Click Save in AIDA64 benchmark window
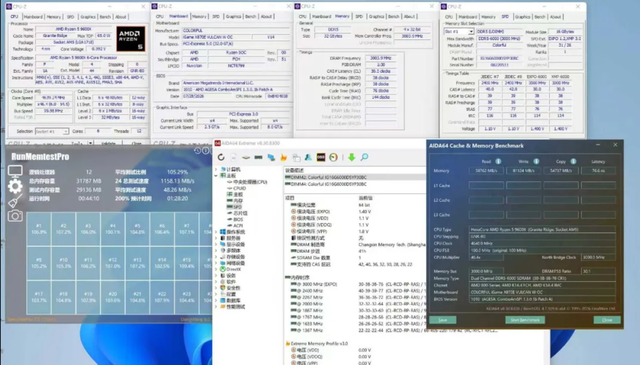 click(443, 320)
